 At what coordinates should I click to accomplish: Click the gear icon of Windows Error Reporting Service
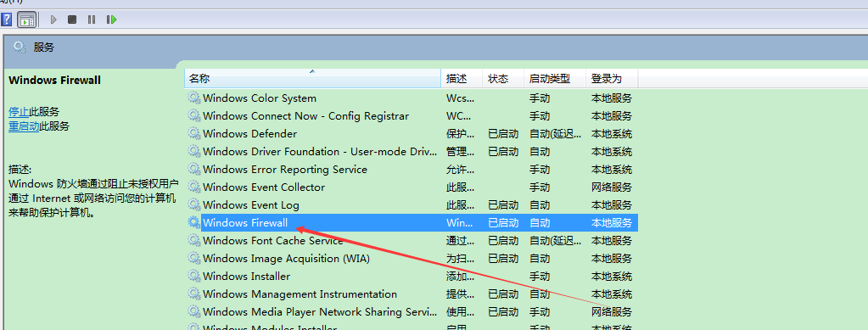(x=193, y=169)
